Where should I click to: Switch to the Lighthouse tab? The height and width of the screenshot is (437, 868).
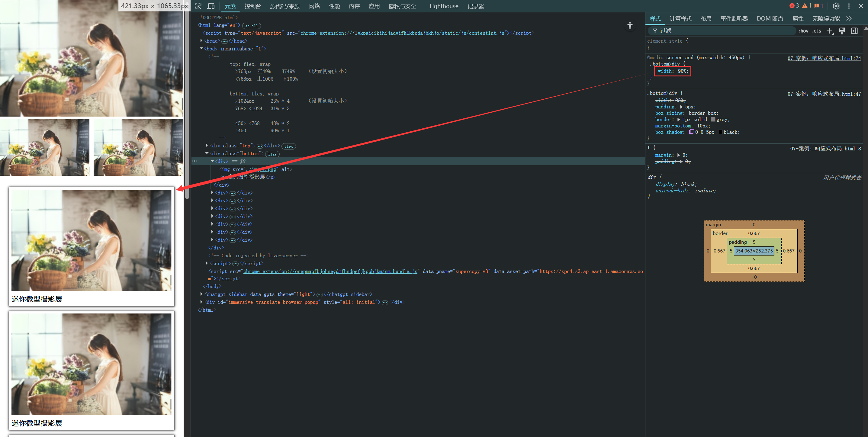[443, 6]
